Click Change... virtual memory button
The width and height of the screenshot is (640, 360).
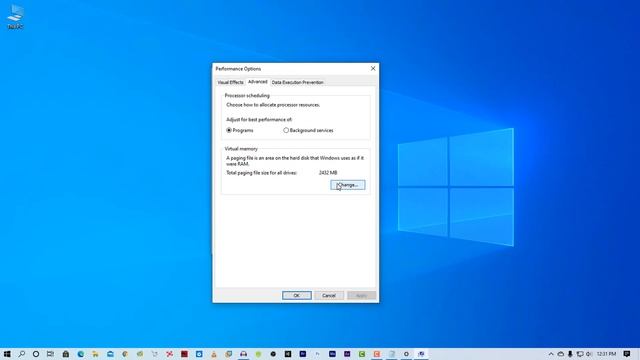click(348, 185)
